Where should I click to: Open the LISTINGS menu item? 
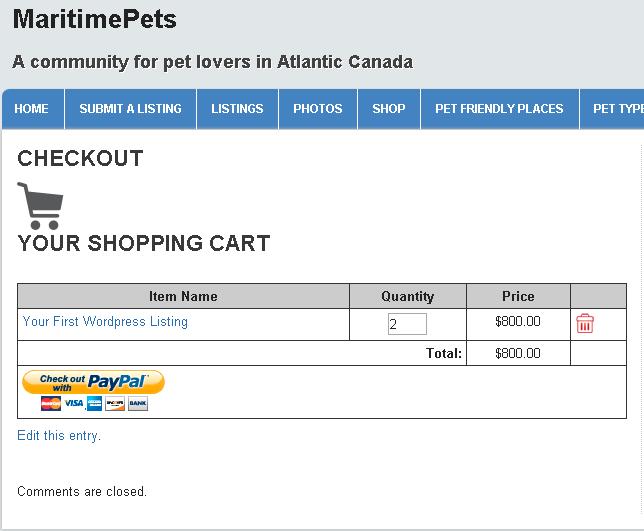click(237, 109)
